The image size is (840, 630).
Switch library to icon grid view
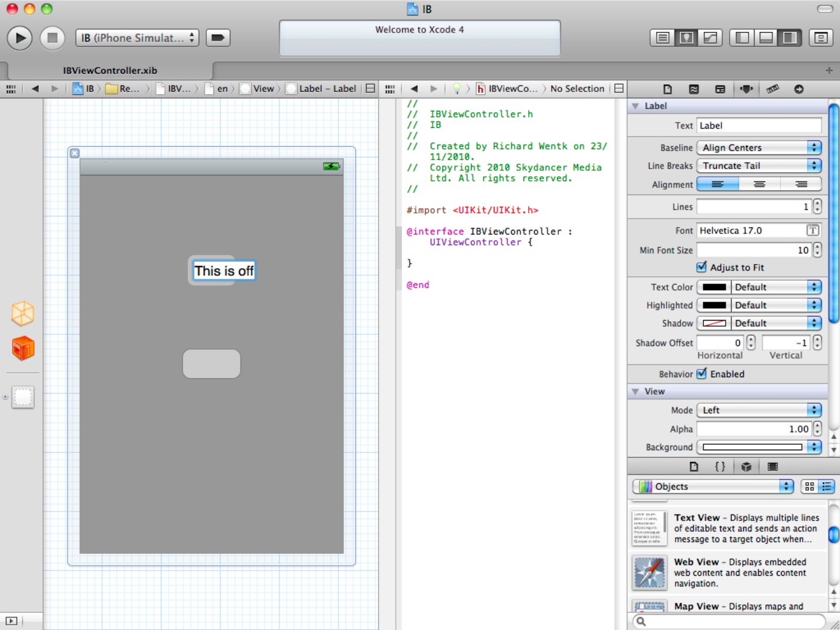coord(809,486)
